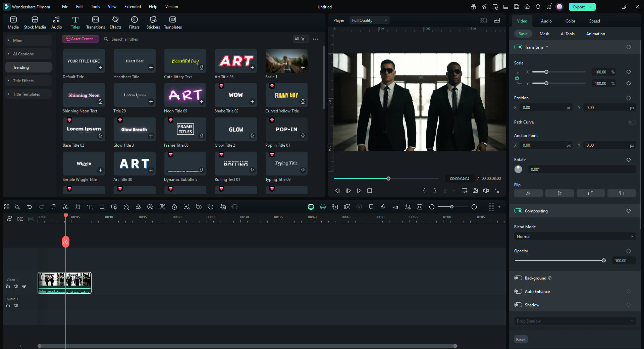Select the Neon Title 09 thumbnail
644x349 pixels.
(185, 95)
